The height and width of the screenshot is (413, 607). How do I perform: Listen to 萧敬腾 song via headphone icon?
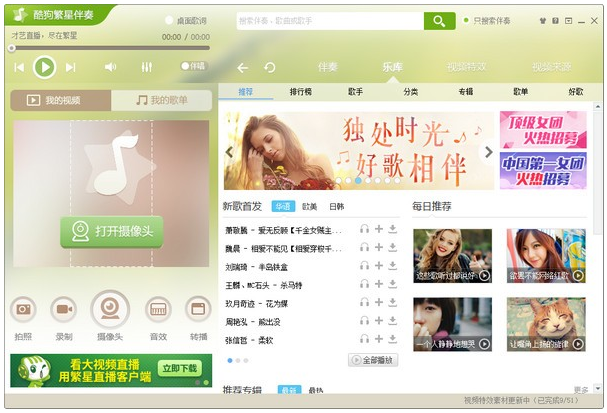click(364, 229)
